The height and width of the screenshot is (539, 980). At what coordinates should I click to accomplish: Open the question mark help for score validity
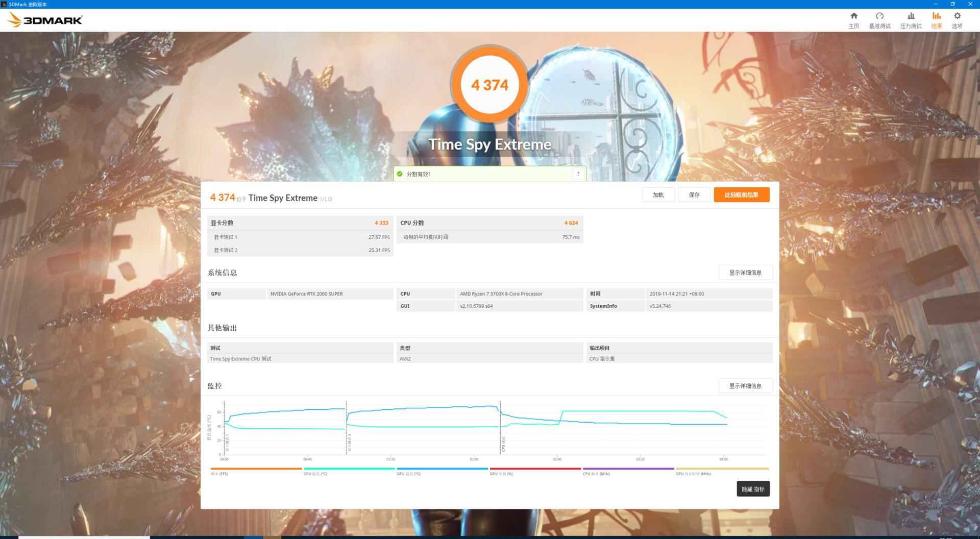[578, 174]
